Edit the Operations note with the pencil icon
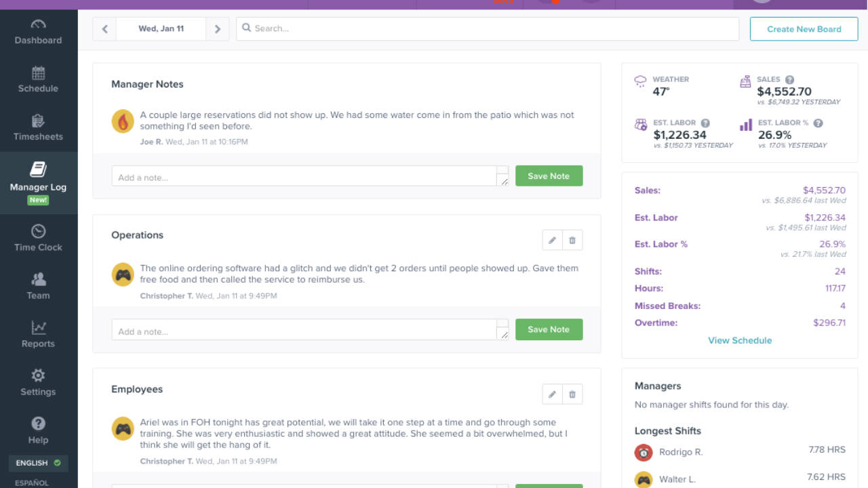This screenshot has width=868, height=488. coord(552,240)
